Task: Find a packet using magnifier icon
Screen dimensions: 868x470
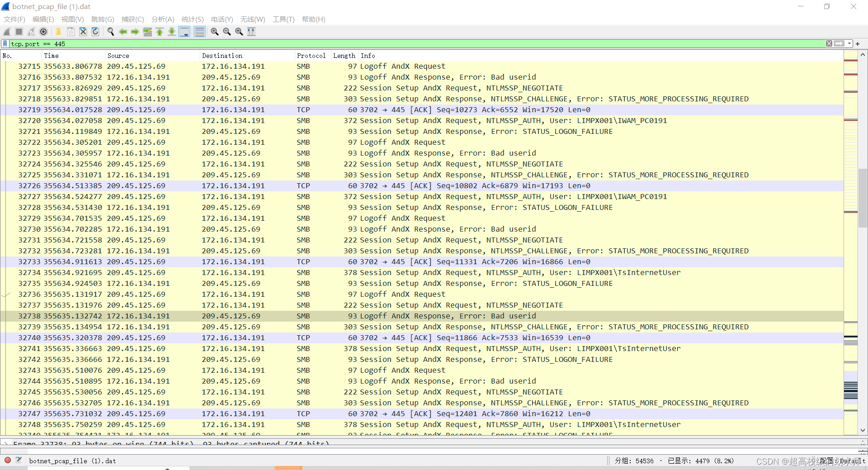Action: pos(110,32)
